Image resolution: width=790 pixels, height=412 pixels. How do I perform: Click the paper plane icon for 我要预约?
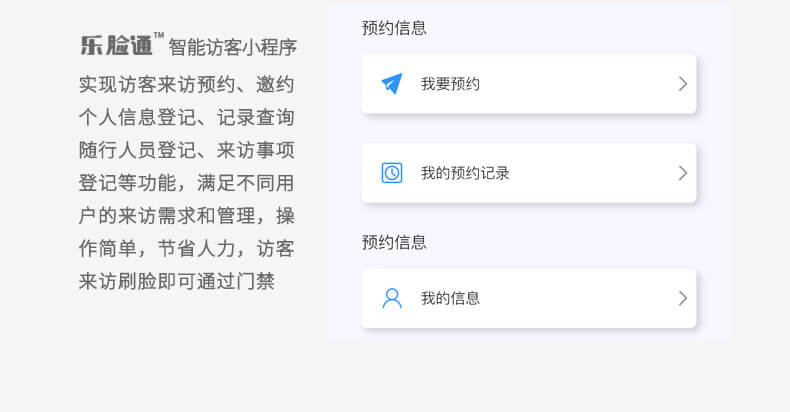click(x=392, y=84)
